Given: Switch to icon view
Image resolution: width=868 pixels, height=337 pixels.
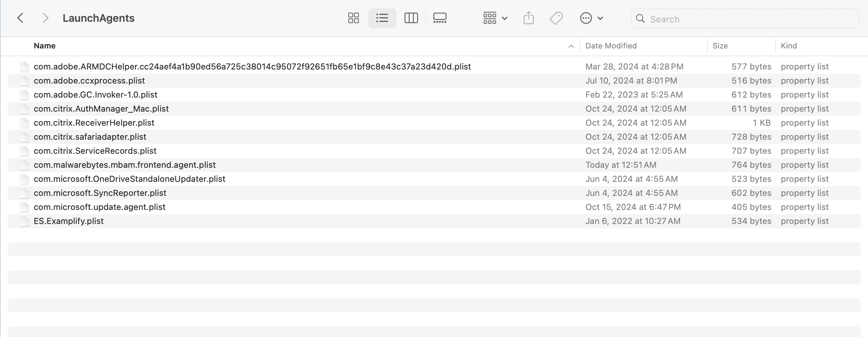Looking at the screenshot, I should (x=353, y=18).
